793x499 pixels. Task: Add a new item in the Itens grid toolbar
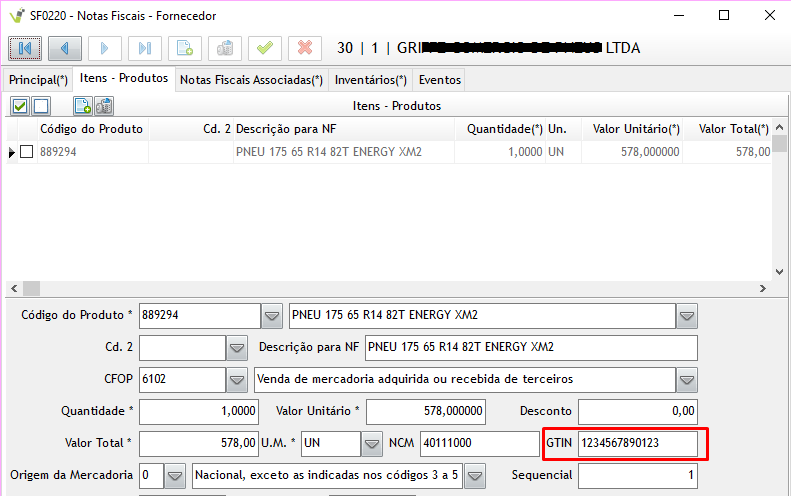coord(83,106)
